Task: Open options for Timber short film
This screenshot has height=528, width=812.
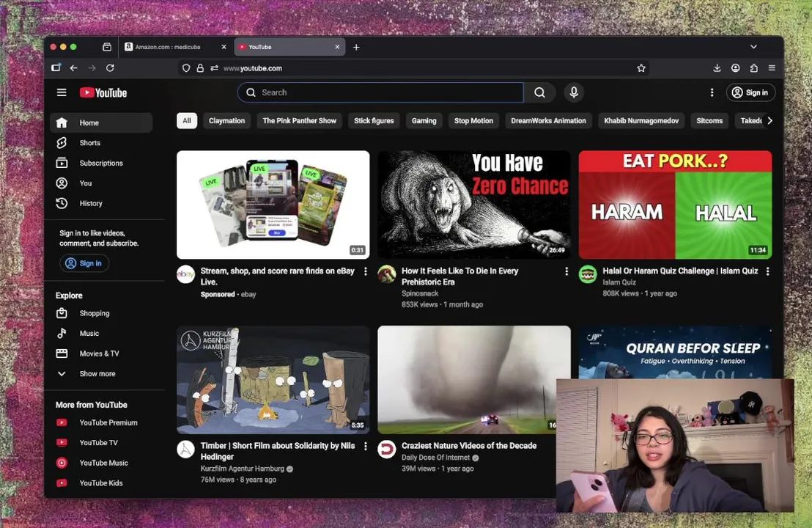Action: point(366,446)
